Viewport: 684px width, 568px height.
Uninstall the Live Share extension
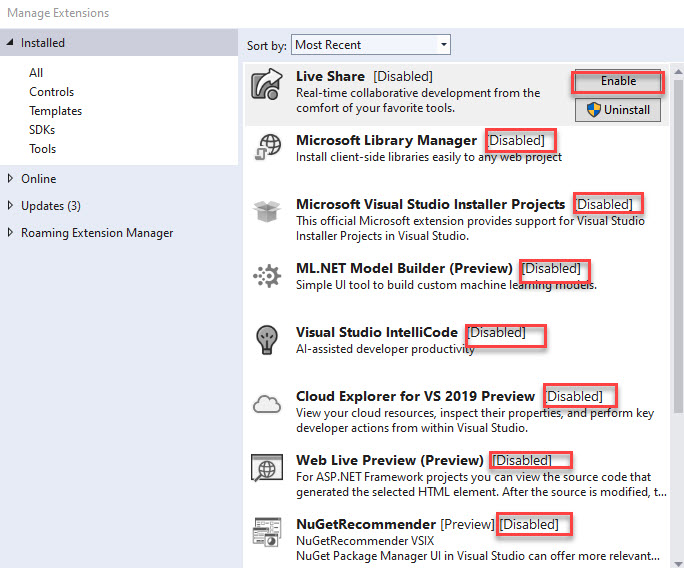click(618, 109)
